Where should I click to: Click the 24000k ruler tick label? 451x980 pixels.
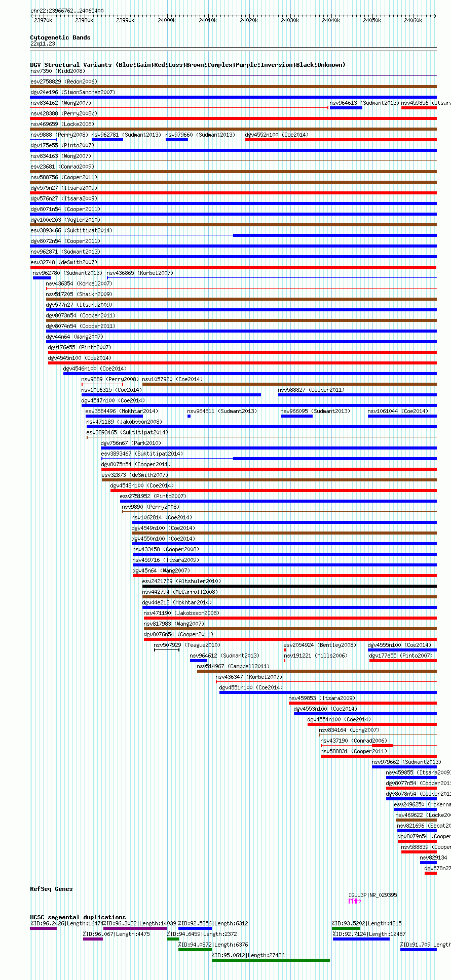point(167,20)
